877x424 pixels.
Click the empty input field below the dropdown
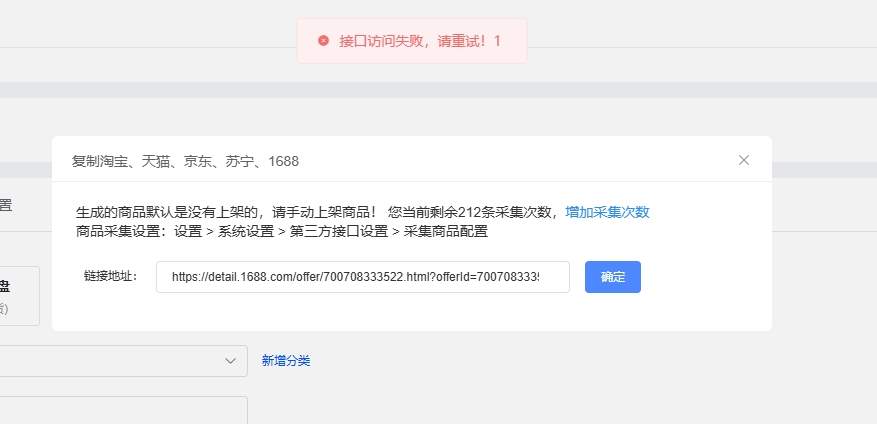[x=124, y=410]
